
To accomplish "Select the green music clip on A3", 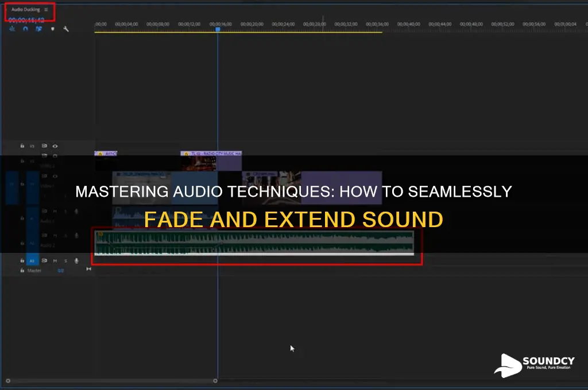I will tap(254, 243).
